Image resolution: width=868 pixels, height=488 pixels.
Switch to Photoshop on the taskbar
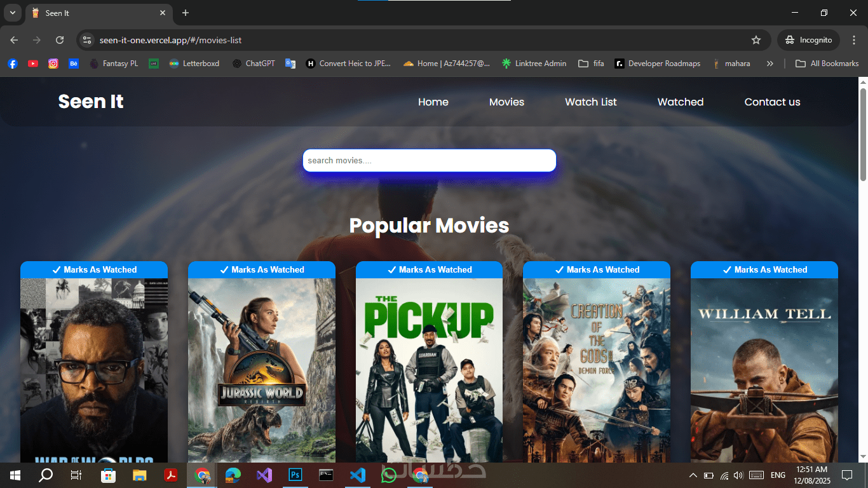(295, 475)
